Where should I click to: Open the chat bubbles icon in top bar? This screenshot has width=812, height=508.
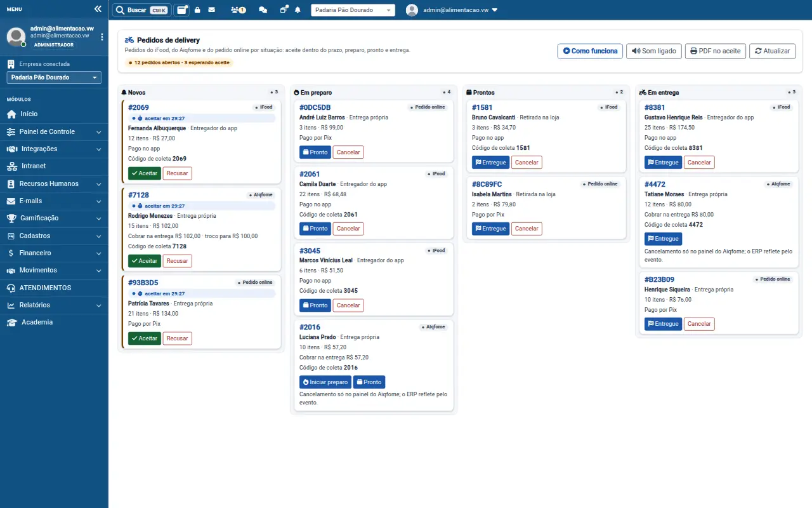click(x=263, y=10)
